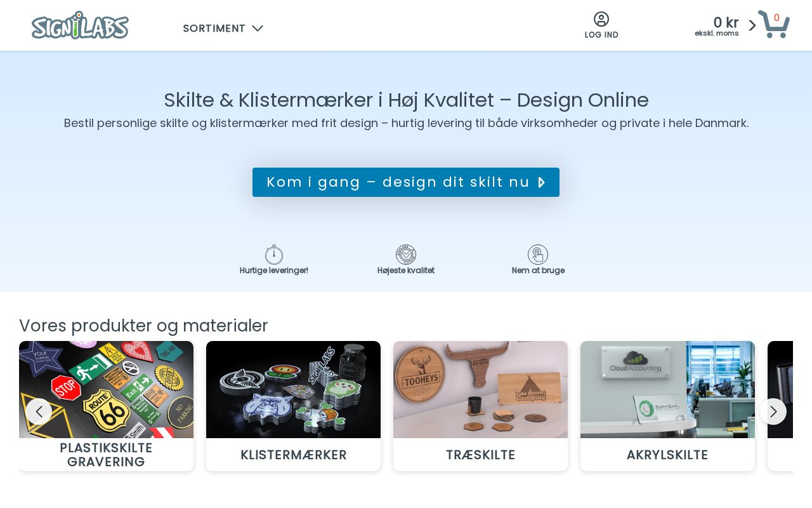Image resolution: width=812 pixels, height=508 pixels.
Task: Click the Log ind user icon
Action: [601, 19]
